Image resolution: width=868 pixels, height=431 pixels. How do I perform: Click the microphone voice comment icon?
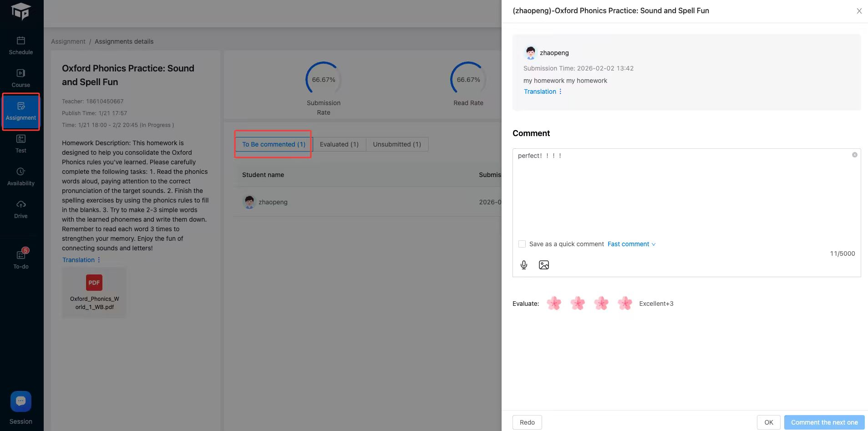pos(524,265)
